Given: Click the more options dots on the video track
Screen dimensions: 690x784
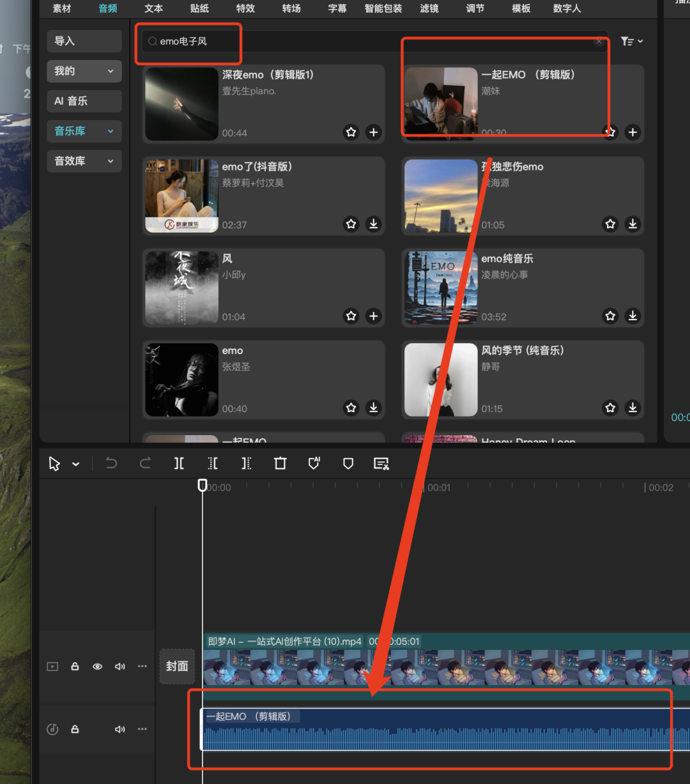Looking at the screenshot, I should point(142,666).
